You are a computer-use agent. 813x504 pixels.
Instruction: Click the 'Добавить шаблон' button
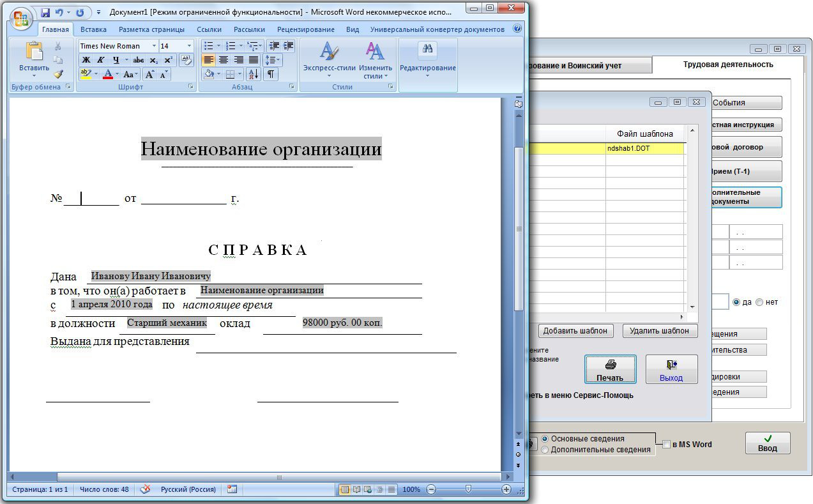coord(576,331)
